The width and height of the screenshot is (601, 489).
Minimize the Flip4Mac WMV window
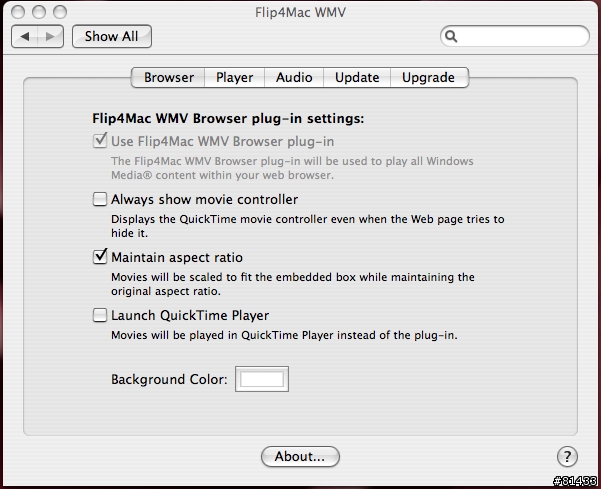coord(39,12)
